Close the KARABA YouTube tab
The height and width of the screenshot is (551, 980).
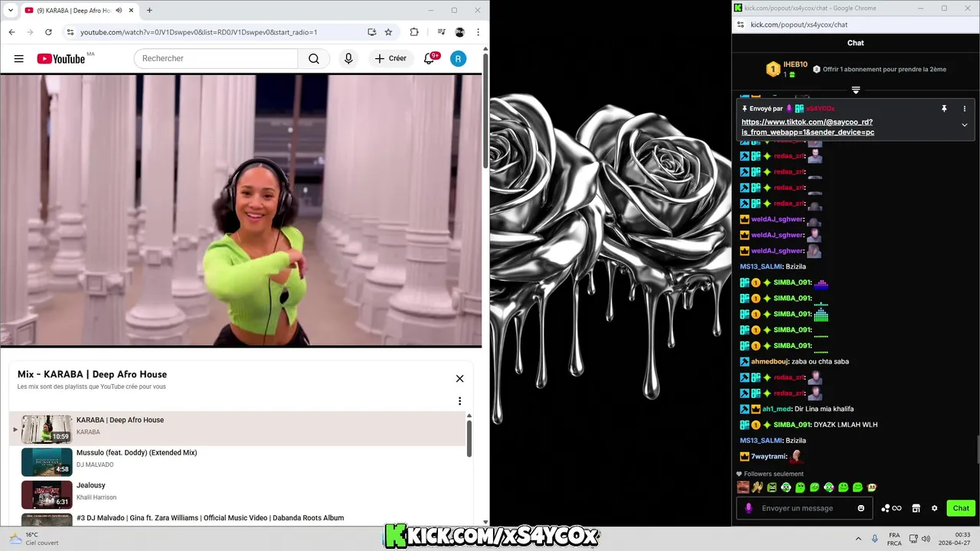(x=130, y=10)
